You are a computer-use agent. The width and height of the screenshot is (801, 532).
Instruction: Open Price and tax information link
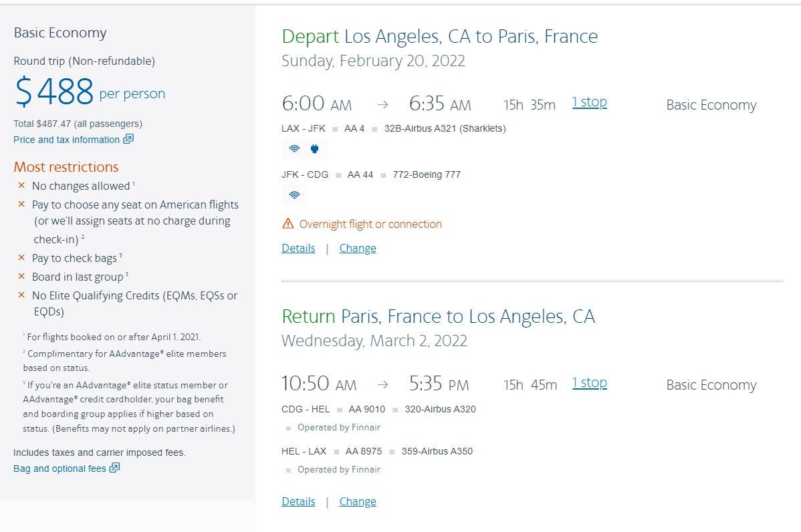coord(66,140)
